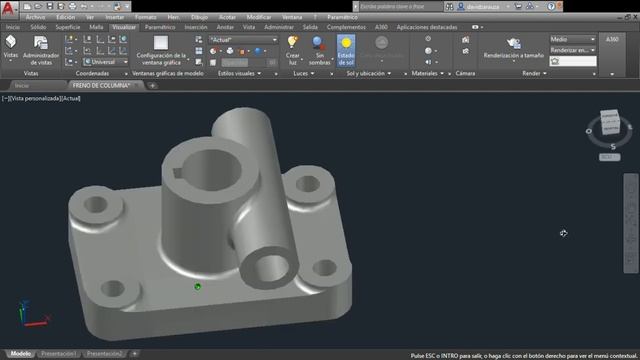640x360 pixels.
Task: Open the Presentación1 layout tab
Action: pos(58,353)
